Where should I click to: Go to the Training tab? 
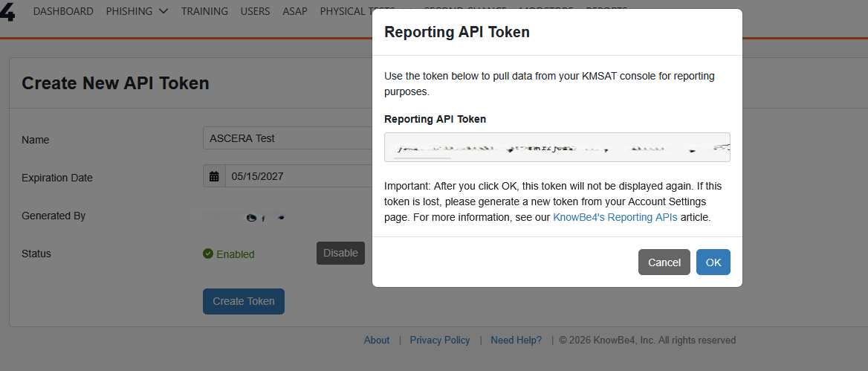click(x=204, y=11)
